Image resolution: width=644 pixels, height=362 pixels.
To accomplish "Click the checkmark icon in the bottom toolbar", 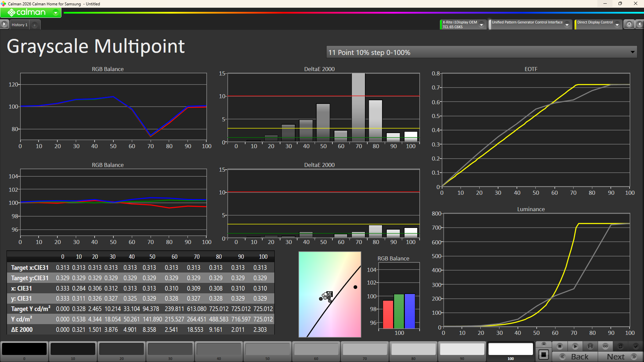I will [x=636, y=346].
